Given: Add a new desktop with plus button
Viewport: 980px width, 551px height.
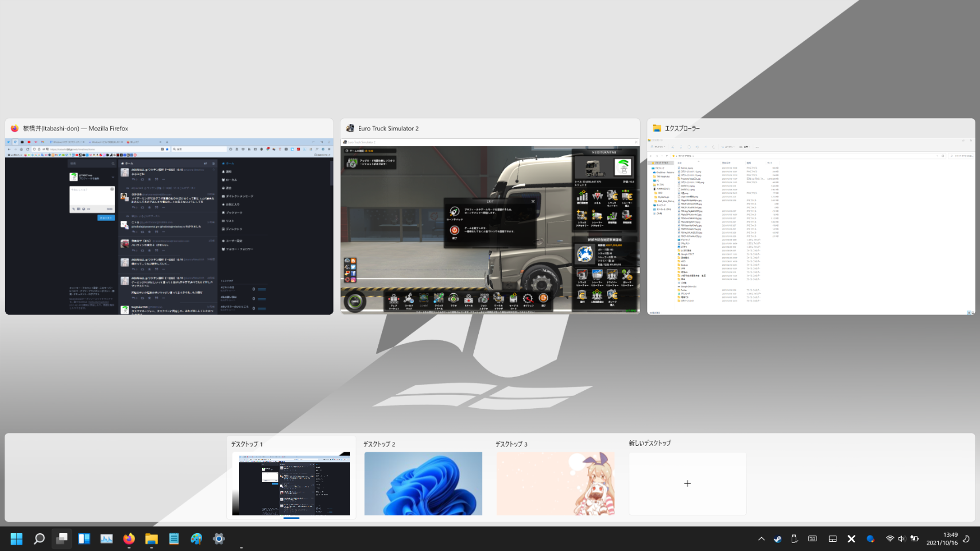Looking at the screenshot, I should point(687,483).
